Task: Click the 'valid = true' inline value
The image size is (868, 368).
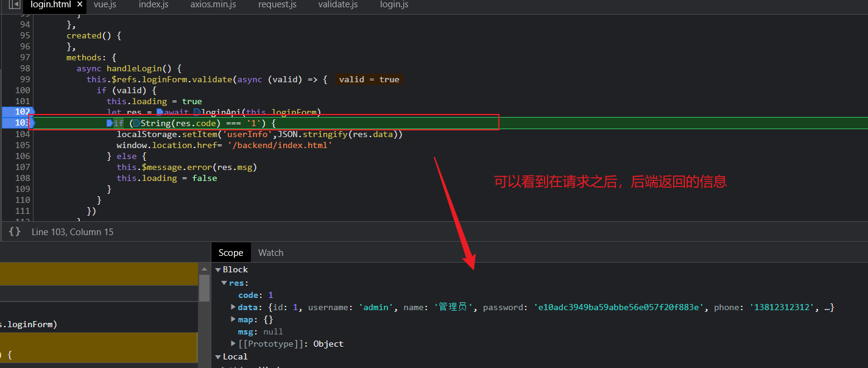Action: click(369, 79)
